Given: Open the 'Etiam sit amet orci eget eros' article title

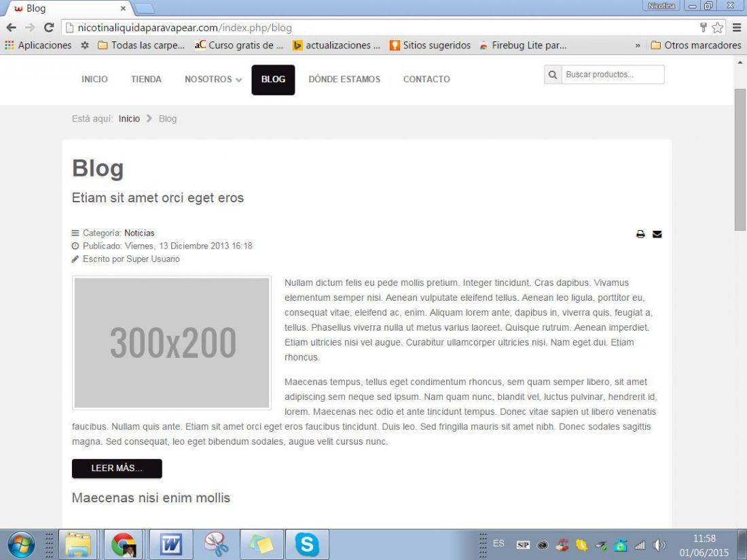Looking at the screenshot, I should (x=158, y=198).
